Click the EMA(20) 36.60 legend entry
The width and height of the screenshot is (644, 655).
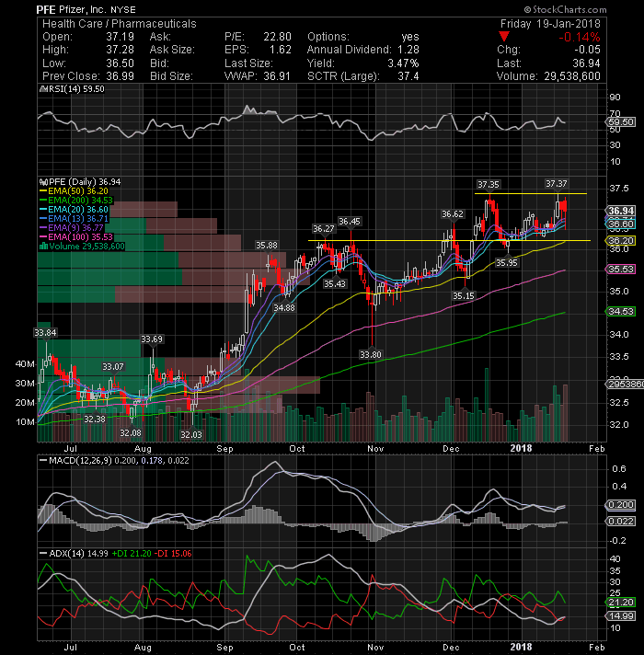[74, 209]
